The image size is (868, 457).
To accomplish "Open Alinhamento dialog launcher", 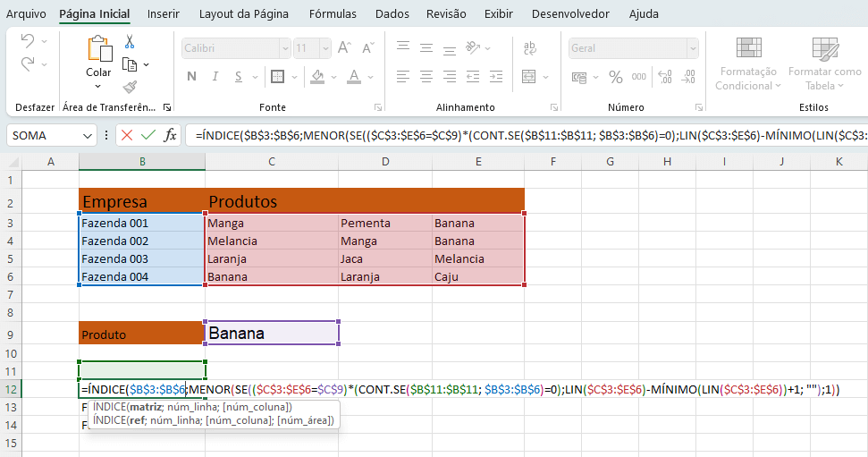I will pyautogui.click(x=554, y=107).
